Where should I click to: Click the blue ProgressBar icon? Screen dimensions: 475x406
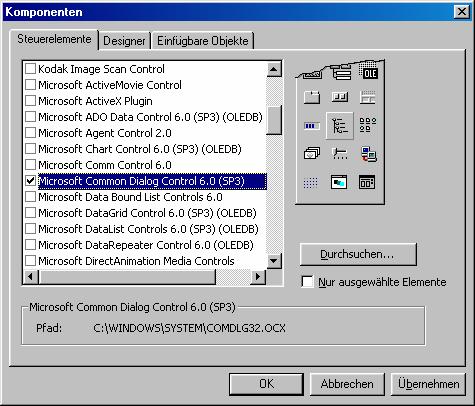[x=312, y=126]
